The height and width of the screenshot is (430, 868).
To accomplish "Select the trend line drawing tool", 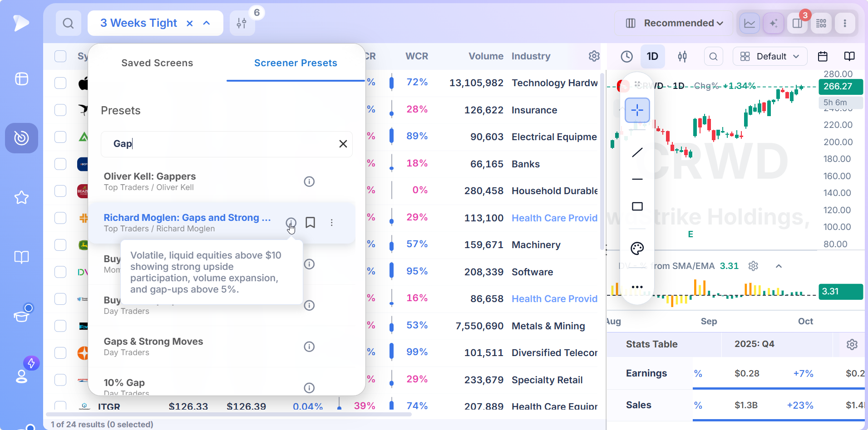I will point(637,152).
